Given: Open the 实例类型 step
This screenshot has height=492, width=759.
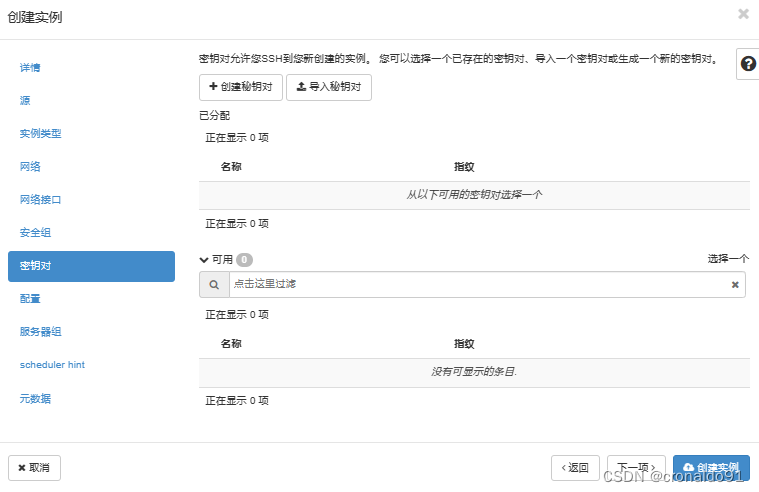Looking at the screenshot, I should coord(40,134).
